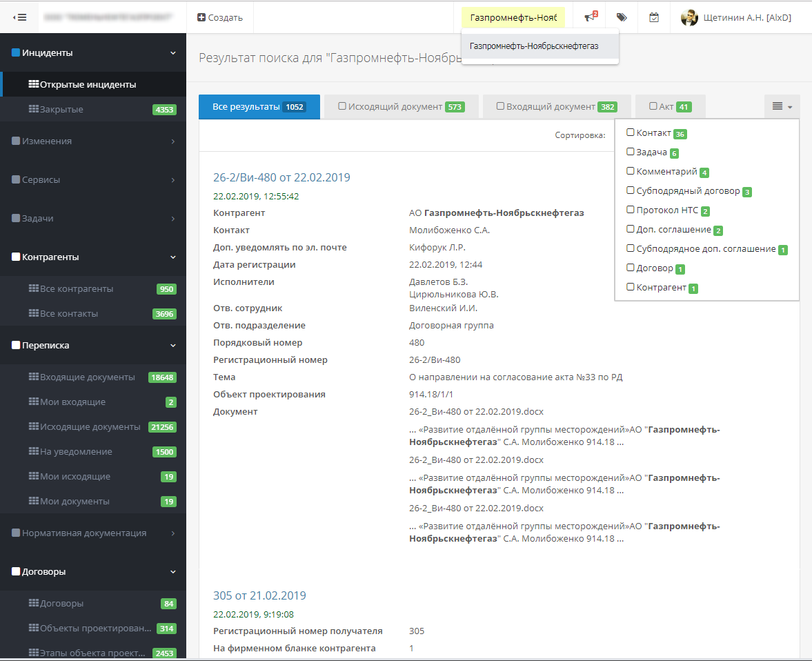The width and height of the screenshot is (812, 661).
Task: Check the Контрагент 1 filter checkbox
Action: (x=631, y=287)
